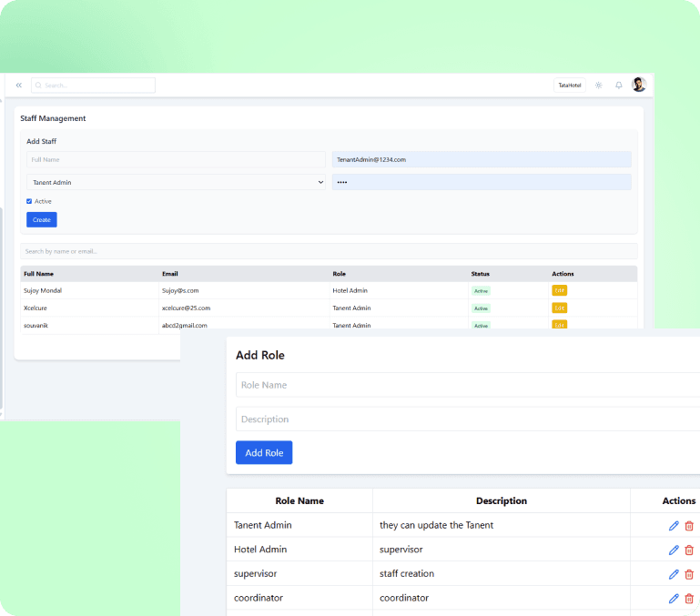Open the Tanent Admin role dropdown
Viewport: 700px width, 616px height.
pyautogui.click(x=176, y=182)
